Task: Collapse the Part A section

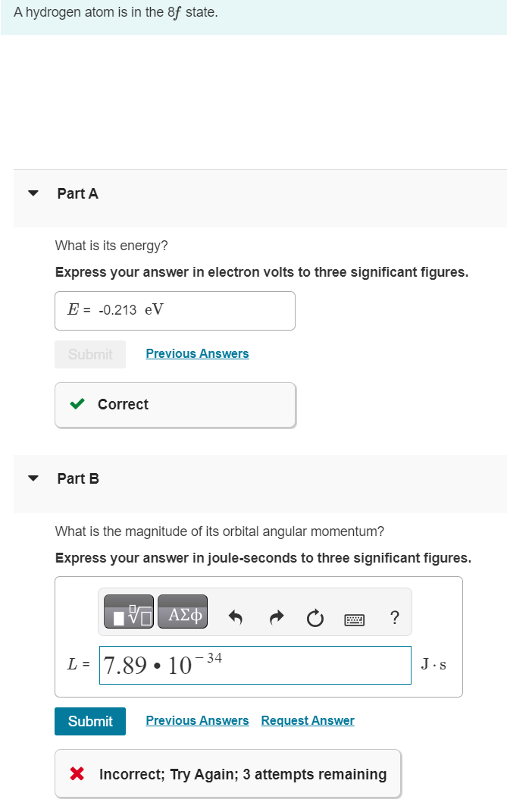Action: pos(33,193)
